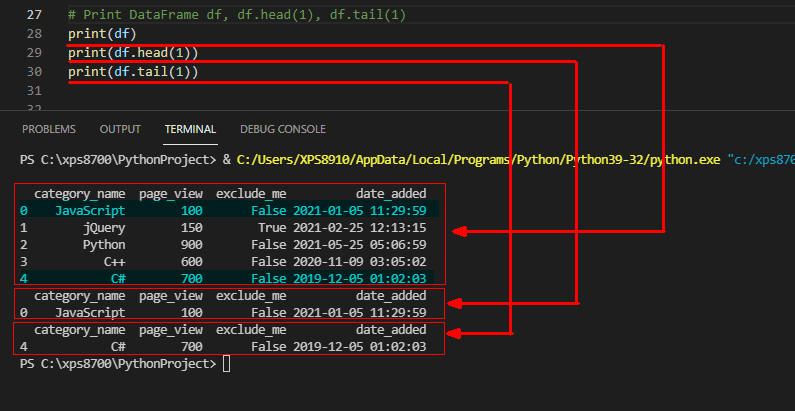The height and width of the screenshot is (411, 795).
Task: Click C# in the tail(1) output
Action: tap(118, 347)
